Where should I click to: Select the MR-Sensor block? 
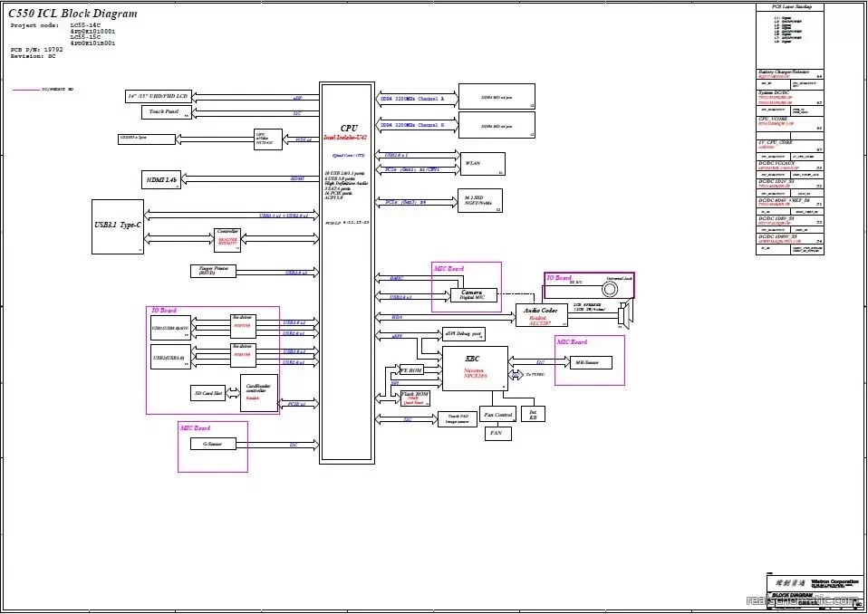point(592,363)
